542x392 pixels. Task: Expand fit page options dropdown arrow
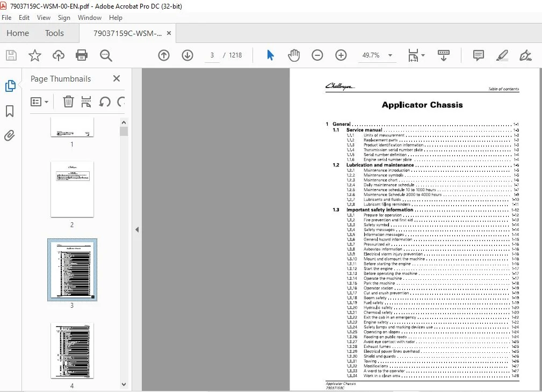423,55
